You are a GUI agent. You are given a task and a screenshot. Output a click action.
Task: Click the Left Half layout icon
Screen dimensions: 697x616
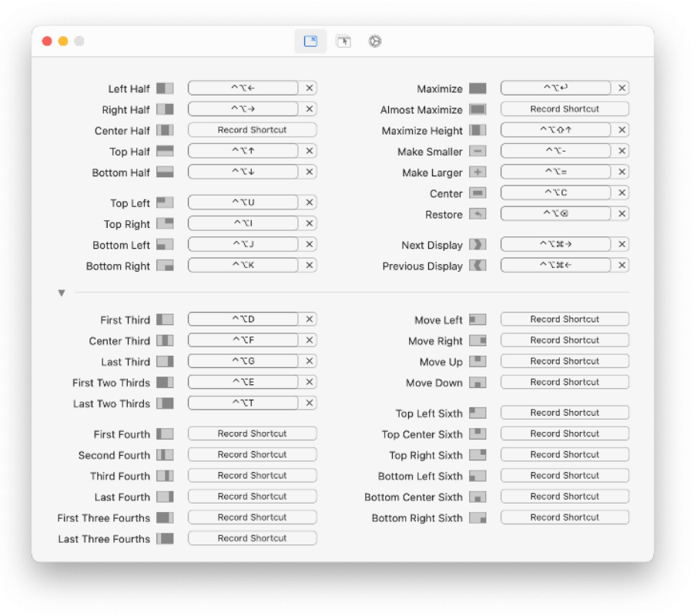(x=165, y=88)
